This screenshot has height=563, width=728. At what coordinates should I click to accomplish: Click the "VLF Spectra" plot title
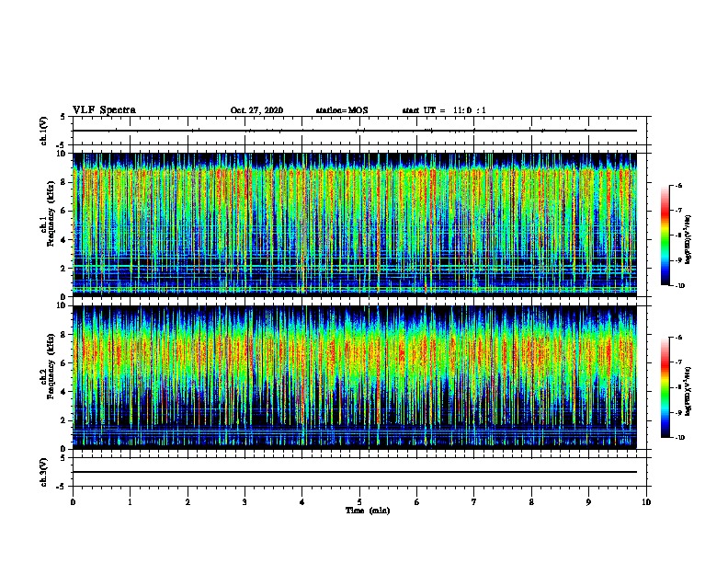point(104,110)
